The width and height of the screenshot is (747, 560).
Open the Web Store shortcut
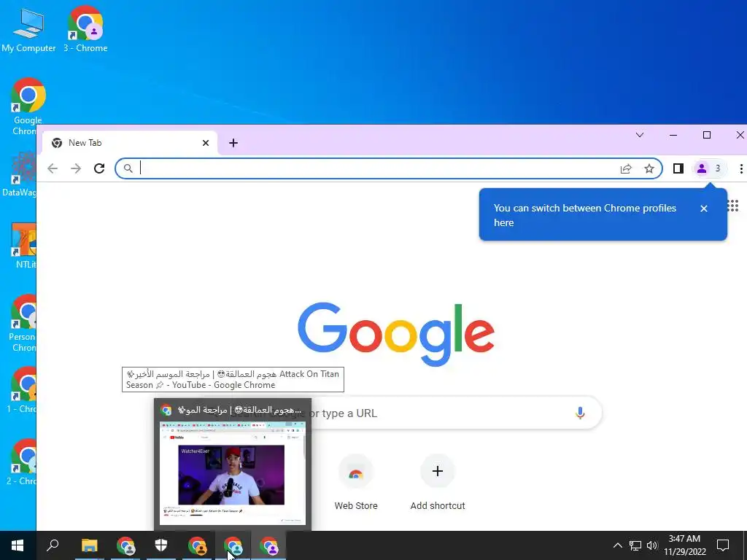coord(356,482)
